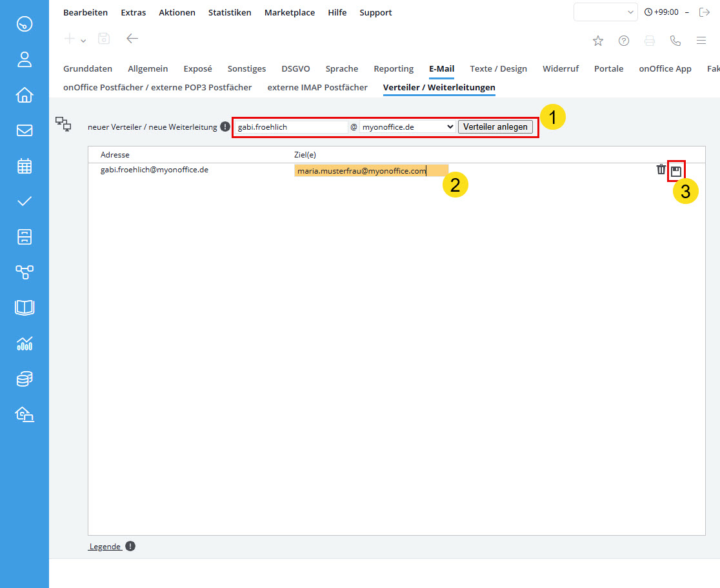720x588 pixels.
Task: Click the house properties sidebar icon
Action: [25, 96]
